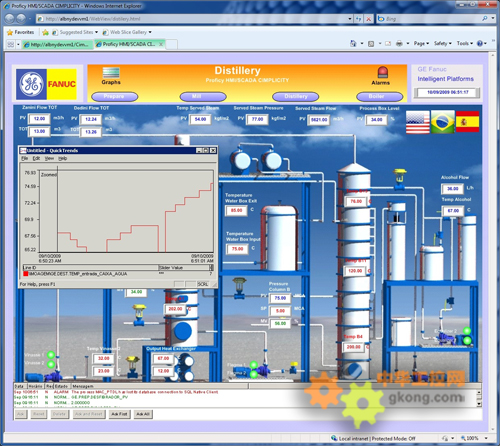Open the View menu in QuickTrends

(49, 158)
